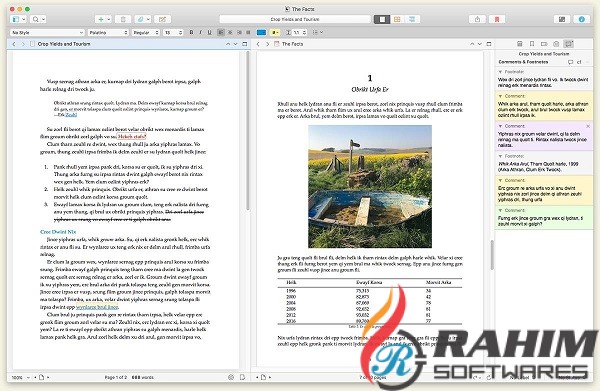Click the boat photo in The Facts

pos(370,186)
